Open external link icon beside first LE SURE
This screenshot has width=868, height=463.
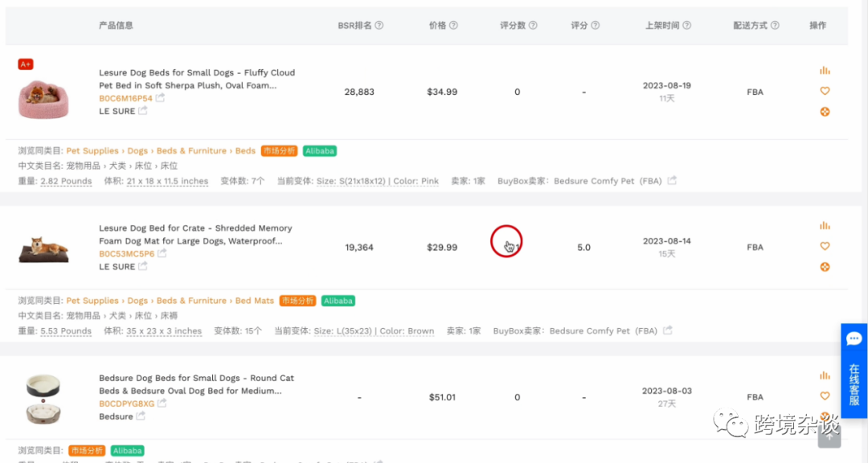(143, 110)
